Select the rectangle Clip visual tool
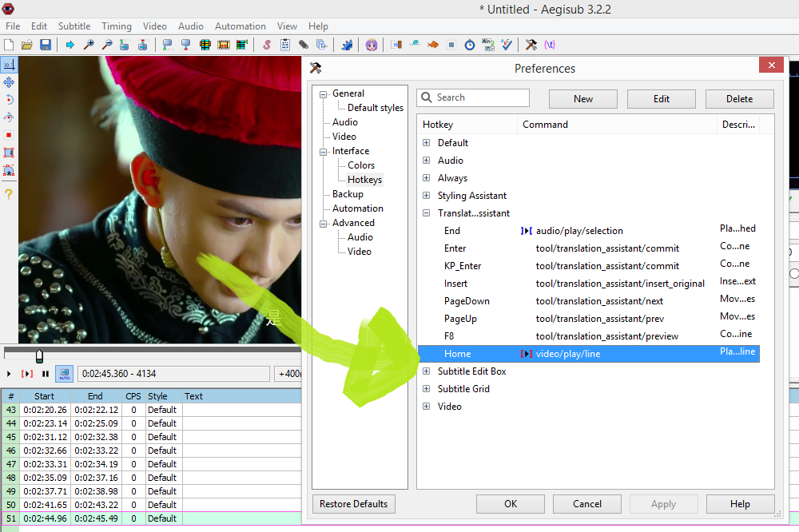This screenshot has width=799, height=532. click(9, 153)
